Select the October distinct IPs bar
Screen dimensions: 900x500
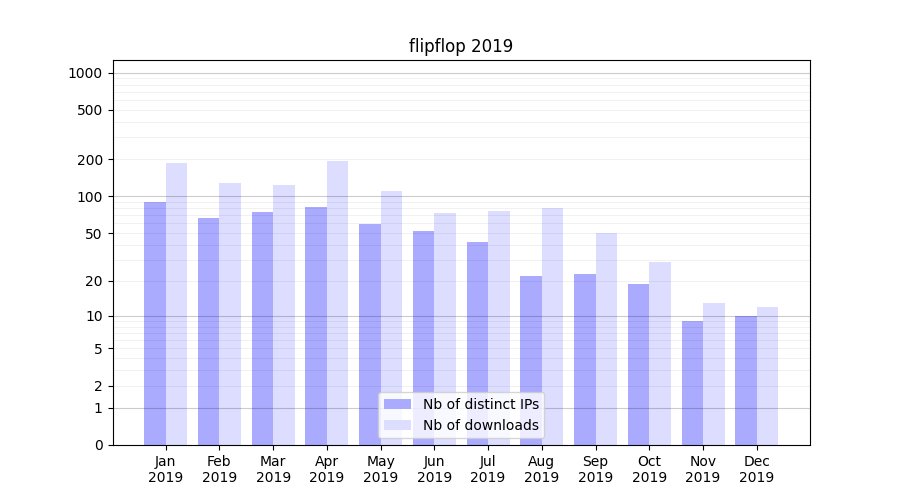(638, 364)
